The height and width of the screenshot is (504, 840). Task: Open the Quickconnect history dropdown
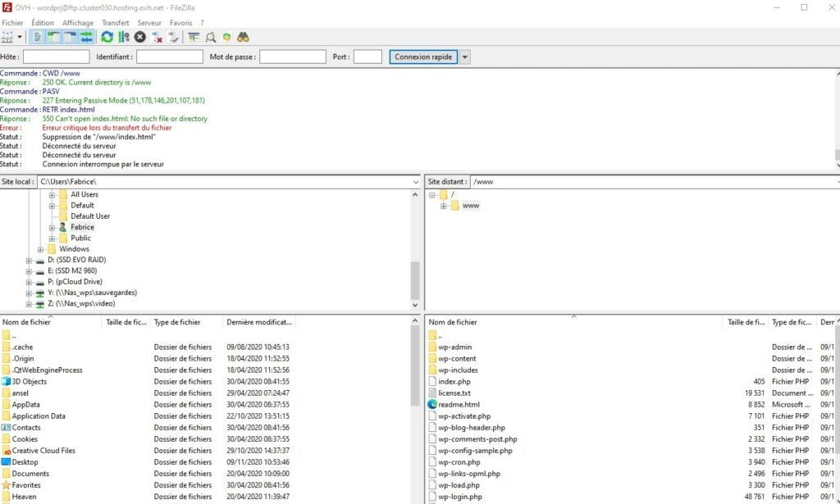tap(464, 56)
